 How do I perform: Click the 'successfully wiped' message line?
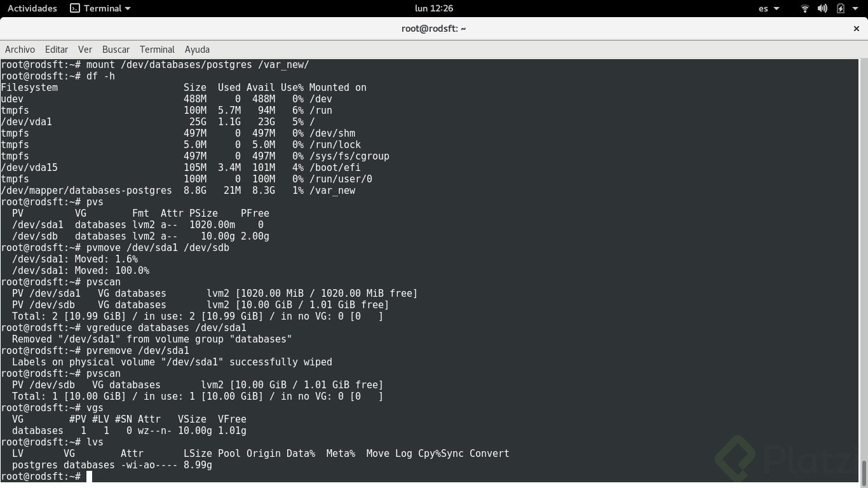pos(172,362)
